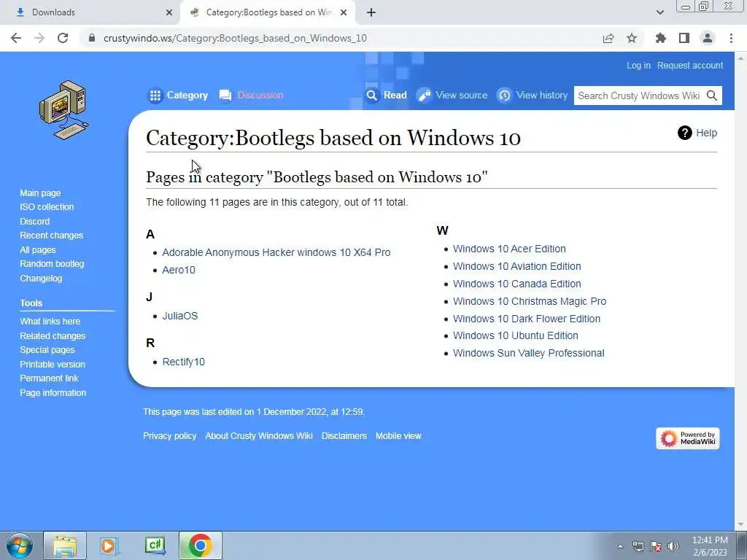Click the browser address bar URL

[x=235, y=38]
